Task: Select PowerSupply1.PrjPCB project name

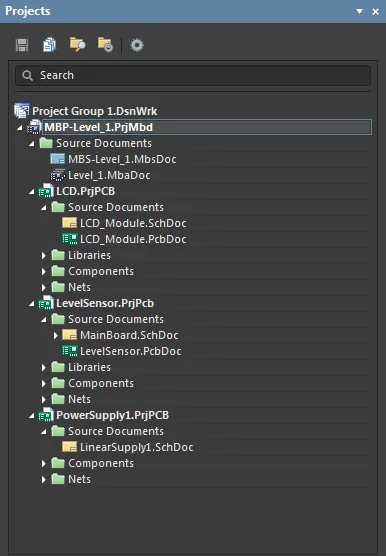Action: [113, 415]
